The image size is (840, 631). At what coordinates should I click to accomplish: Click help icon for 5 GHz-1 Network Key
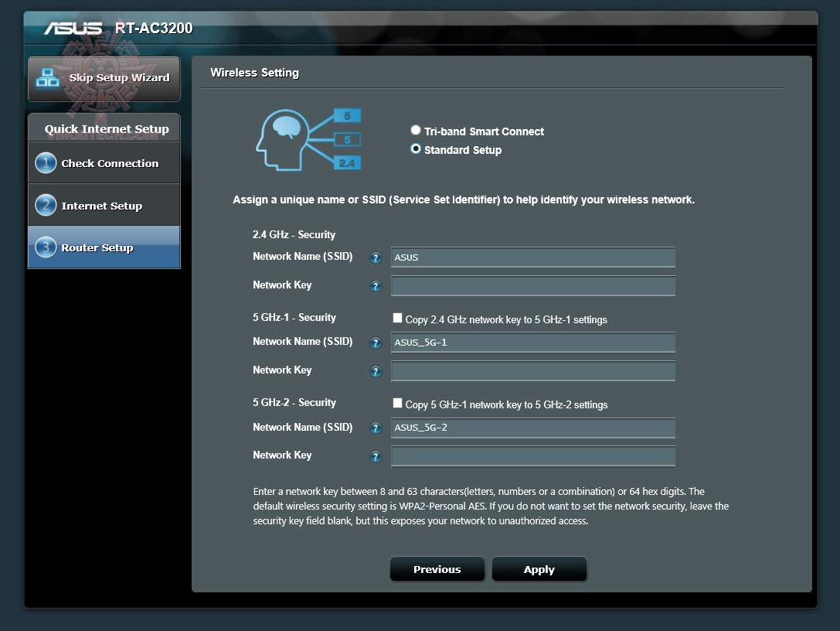point(376,371)
